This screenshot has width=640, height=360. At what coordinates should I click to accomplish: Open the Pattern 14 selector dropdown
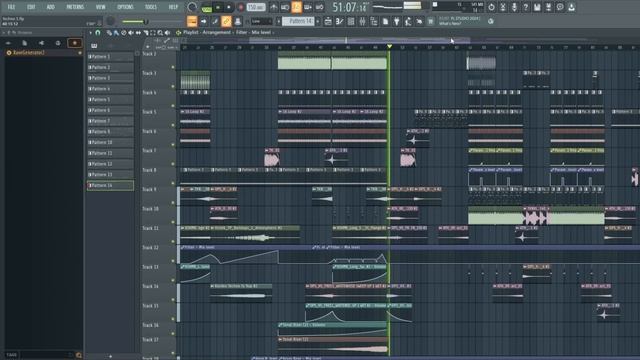(299, 21)
